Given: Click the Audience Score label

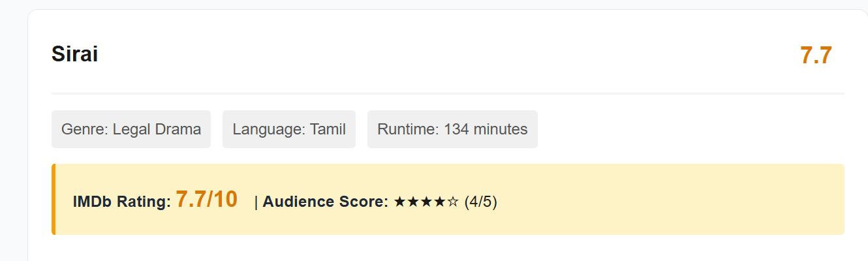Looking at the screenshot, I should [326, 202].
